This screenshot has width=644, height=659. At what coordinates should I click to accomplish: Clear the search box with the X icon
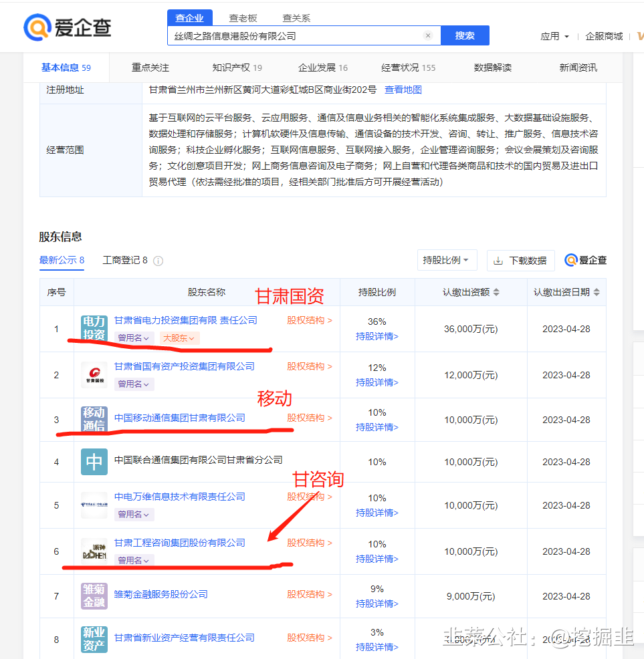point(428,35)
